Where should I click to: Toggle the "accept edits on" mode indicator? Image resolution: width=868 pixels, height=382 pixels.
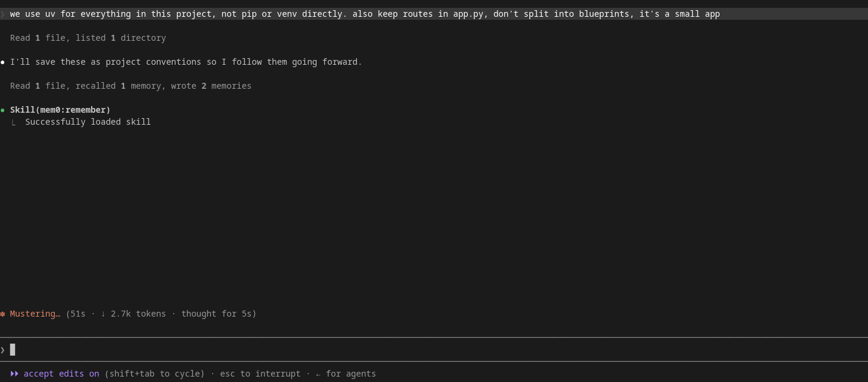tap(61, 374)
